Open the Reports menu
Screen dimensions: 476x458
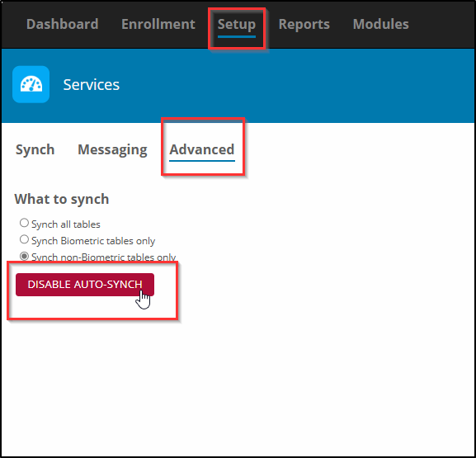tap(304, 24)
